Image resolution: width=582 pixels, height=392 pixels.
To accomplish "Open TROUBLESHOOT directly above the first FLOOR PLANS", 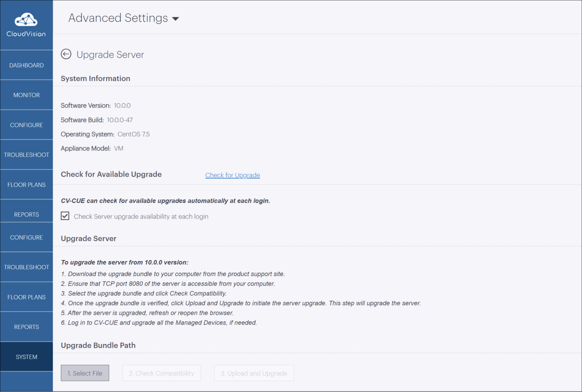I will (x=26, y=155).
